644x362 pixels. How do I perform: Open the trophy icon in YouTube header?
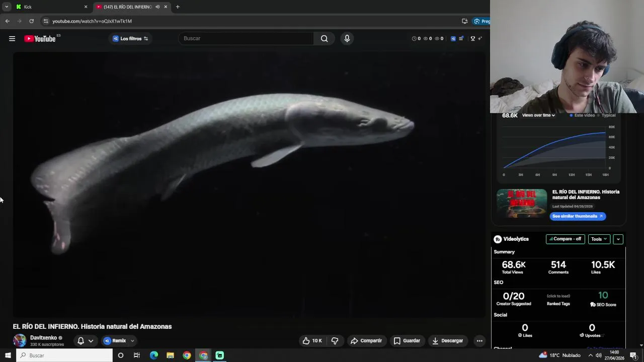472,39
